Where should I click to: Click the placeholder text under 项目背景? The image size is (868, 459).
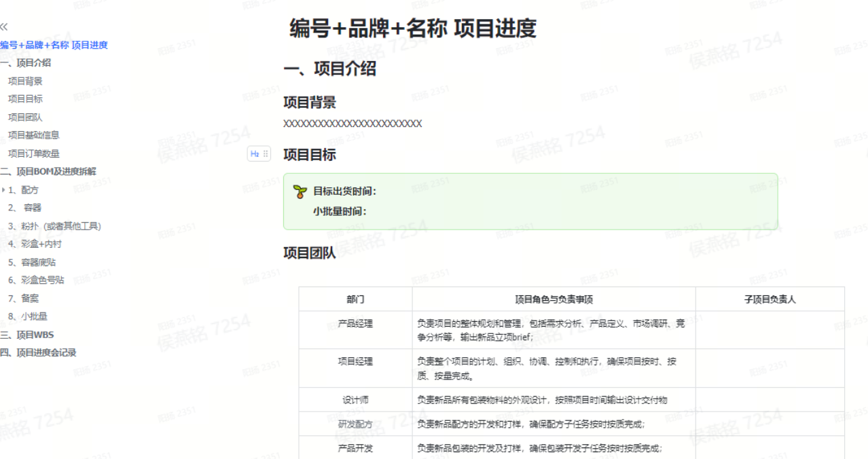pyautogui.click(x=352, y=124)
